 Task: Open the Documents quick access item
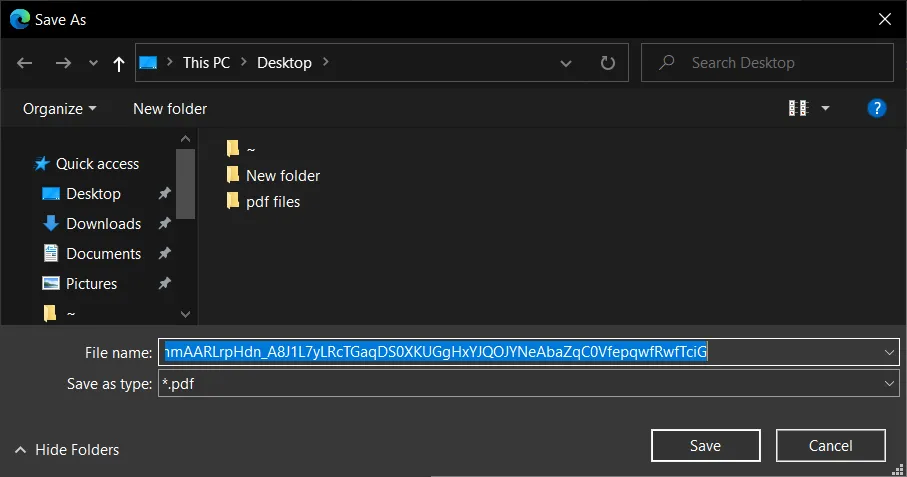(x=103, y=254)
